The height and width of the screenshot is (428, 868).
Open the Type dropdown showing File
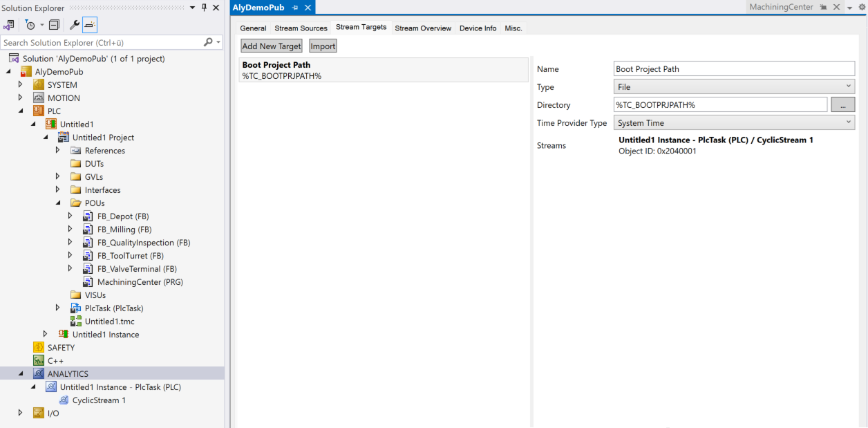click(734, 87)
